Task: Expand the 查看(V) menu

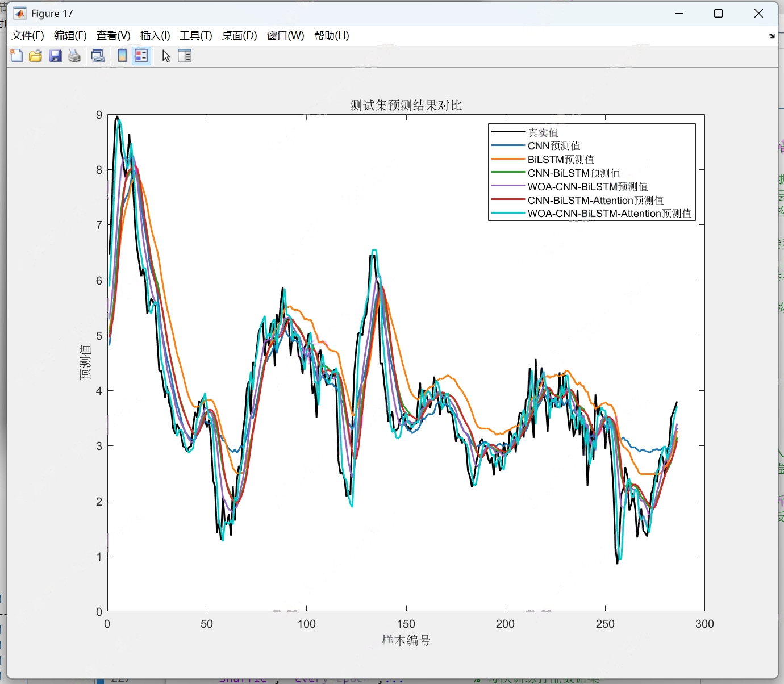Action: point(114,36)
